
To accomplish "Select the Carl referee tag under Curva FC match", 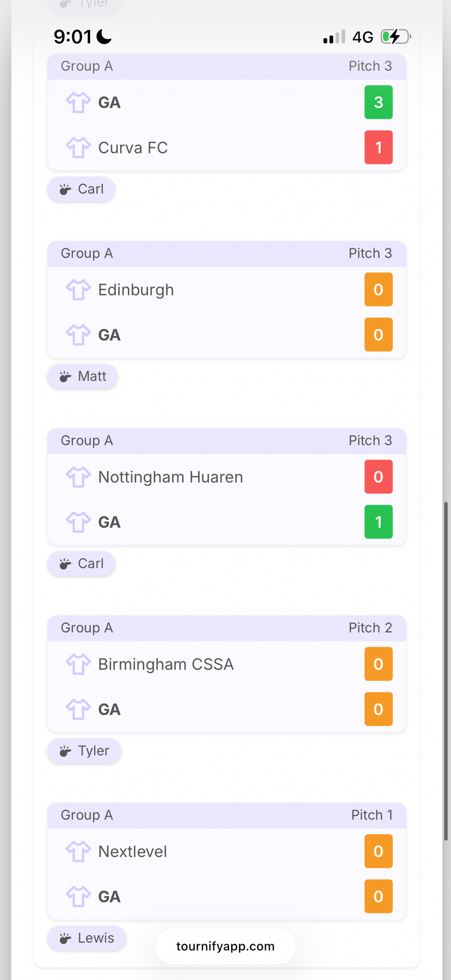I will tap(81, 189).
